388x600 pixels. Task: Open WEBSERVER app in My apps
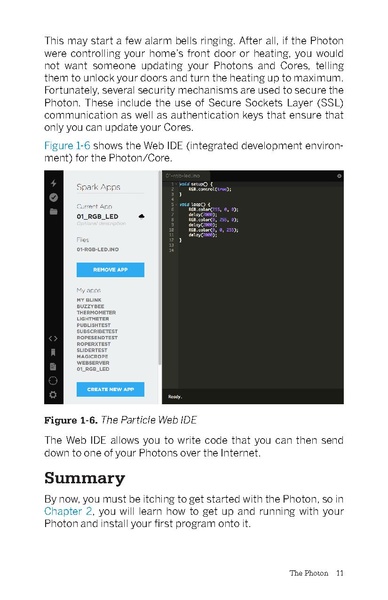coord(93,363)
